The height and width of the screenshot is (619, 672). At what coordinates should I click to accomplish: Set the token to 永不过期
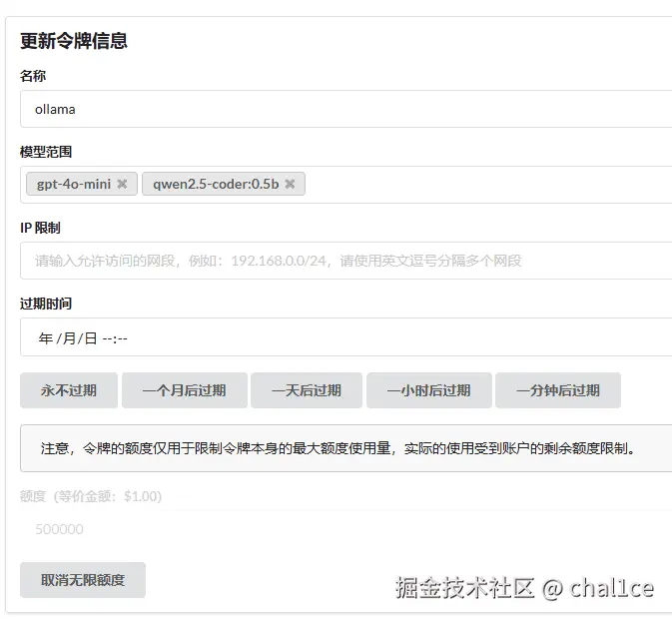point(69,390)
